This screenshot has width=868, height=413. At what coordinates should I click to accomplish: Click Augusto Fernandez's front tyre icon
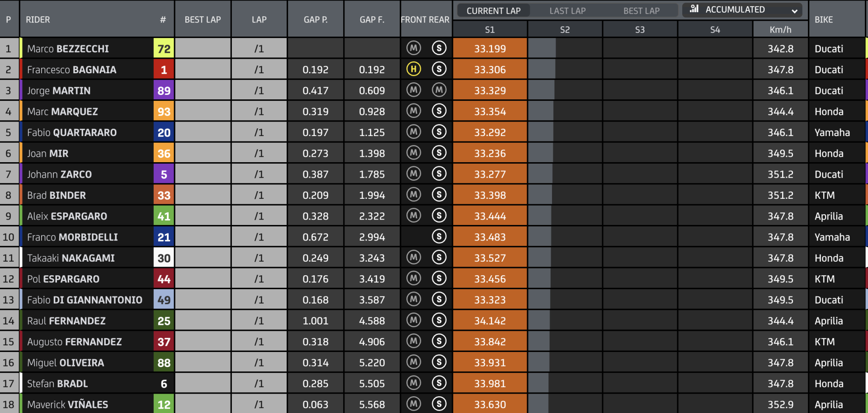point(413,341)
